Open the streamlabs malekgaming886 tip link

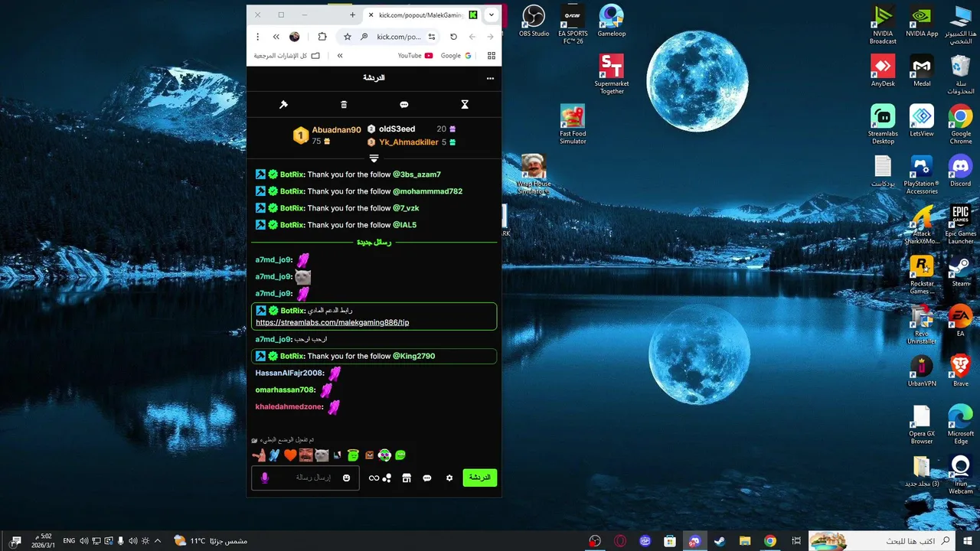332,322
